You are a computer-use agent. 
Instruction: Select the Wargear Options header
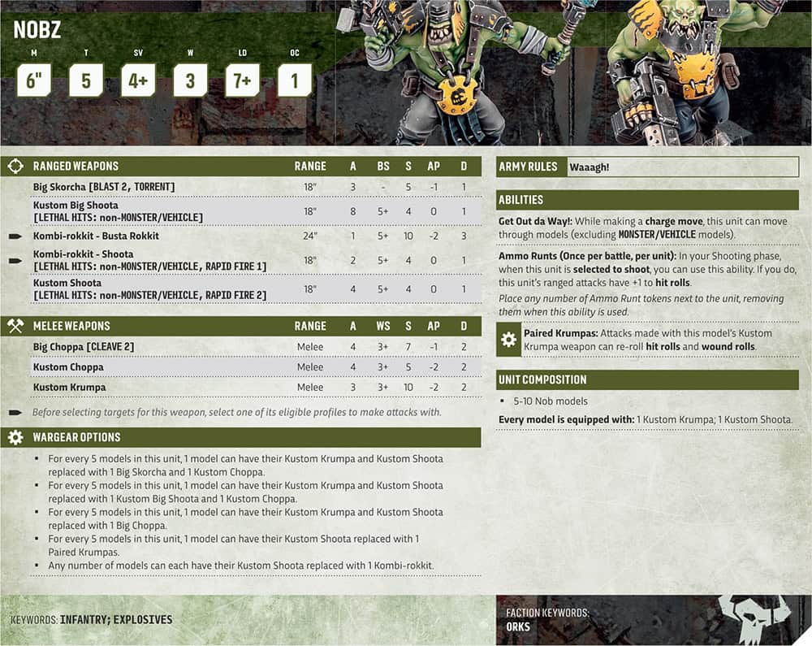(x=241, y=437)
